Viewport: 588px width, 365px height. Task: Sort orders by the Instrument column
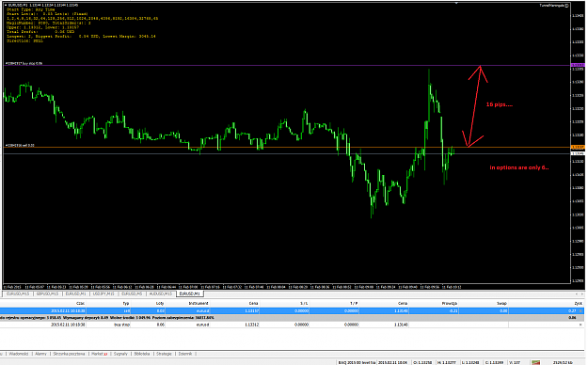(x=199, y=303)
